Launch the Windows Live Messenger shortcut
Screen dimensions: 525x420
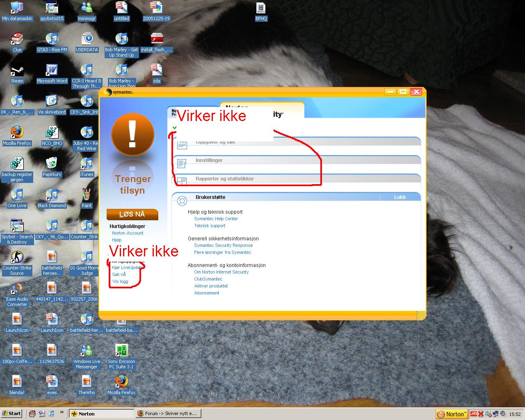87,356
